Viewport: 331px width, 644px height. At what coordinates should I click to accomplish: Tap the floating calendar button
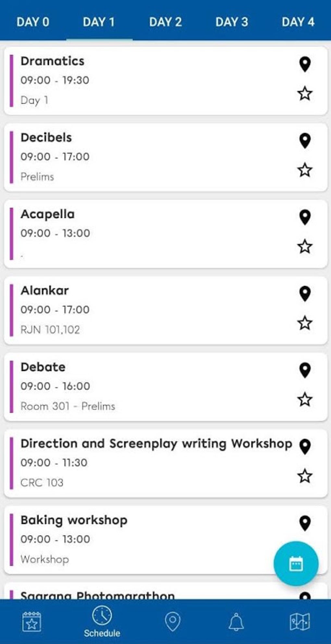point(296,564)
